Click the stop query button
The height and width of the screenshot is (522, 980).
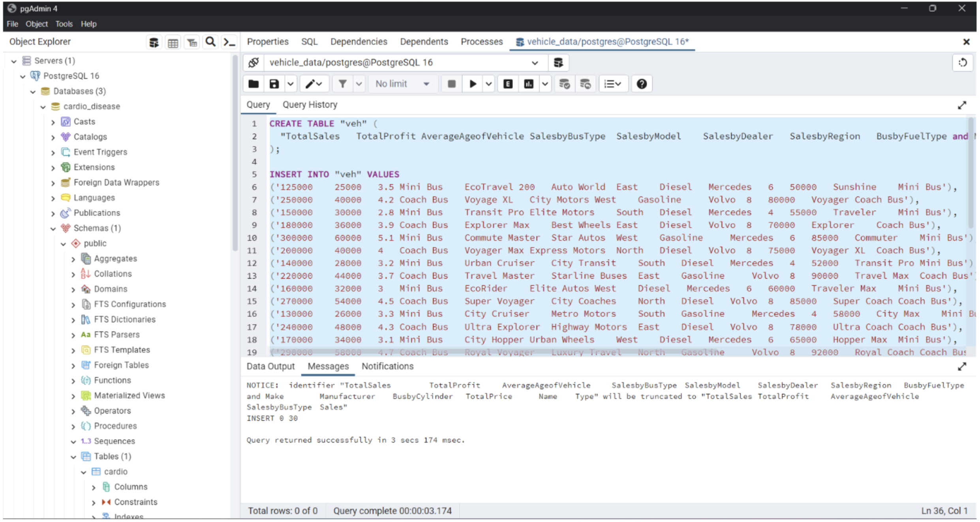(x=451, y=84)
